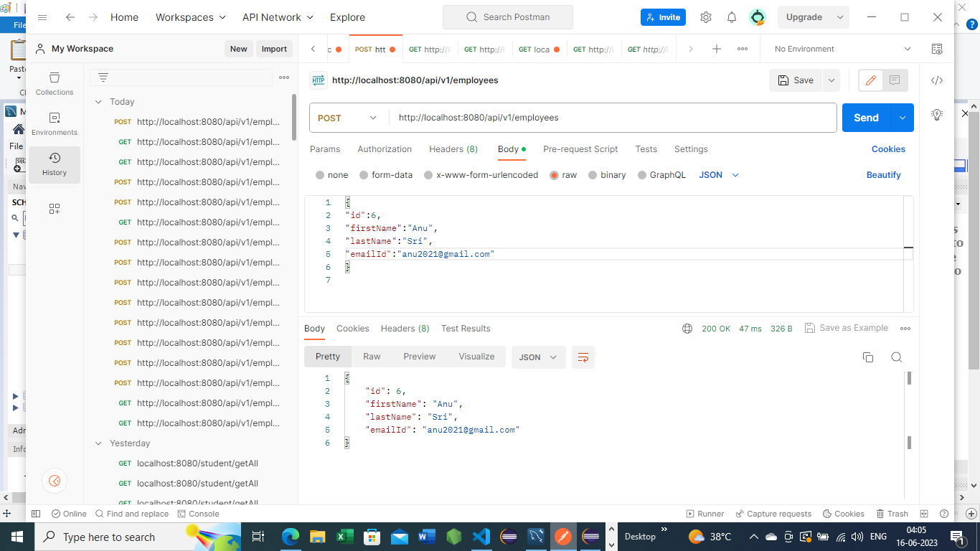The width and height of the screenshot is (980, 551).
Task: Switch body type to binary
Action: (x=607, y=174)
